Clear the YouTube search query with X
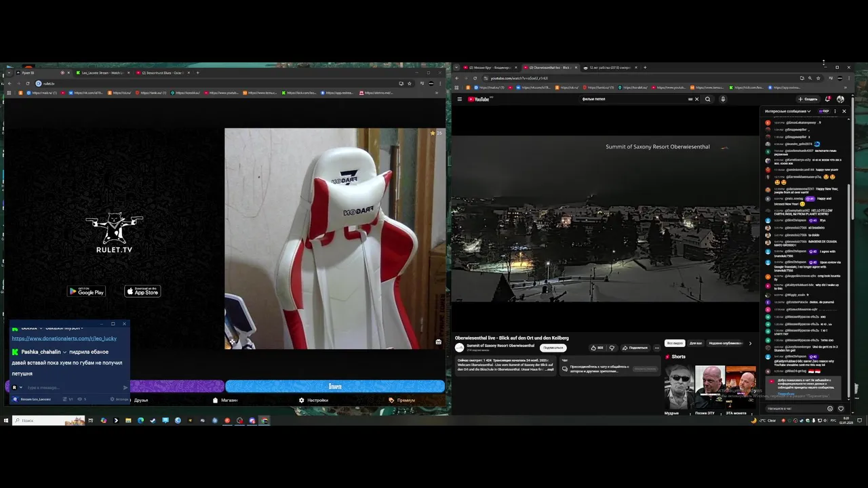The width and height of the screenshot is (868, 488). [696, 99]
